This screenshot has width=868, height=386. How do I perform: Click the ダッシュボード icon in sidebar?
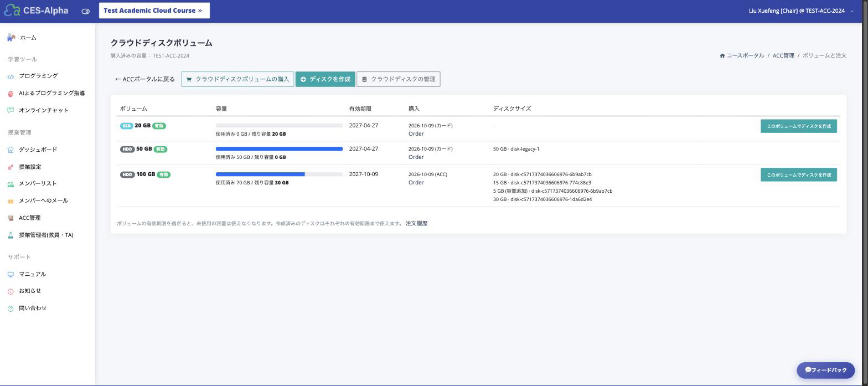point(11,150)
